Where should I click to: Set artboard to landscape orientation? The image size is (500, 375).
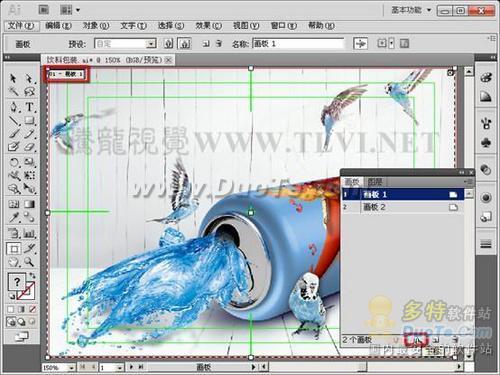tap(185, 44)
